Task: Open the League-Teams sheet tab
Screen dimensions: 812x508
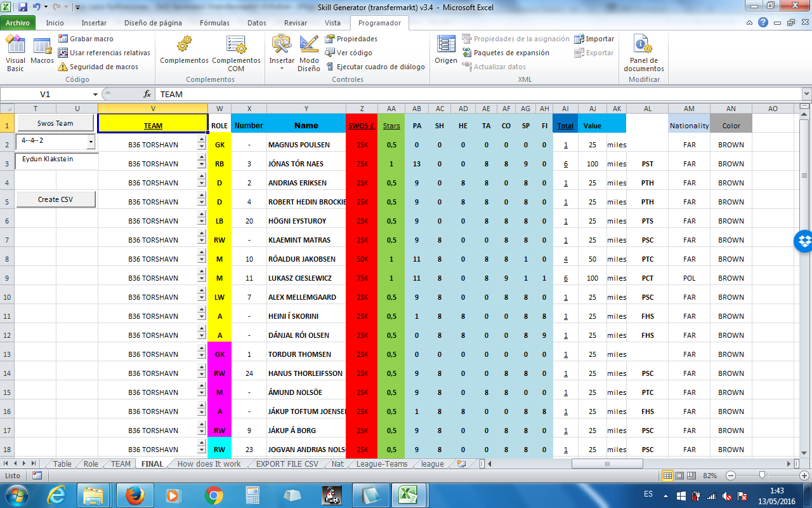Action: pyautogui.click(x=381, y=464)
